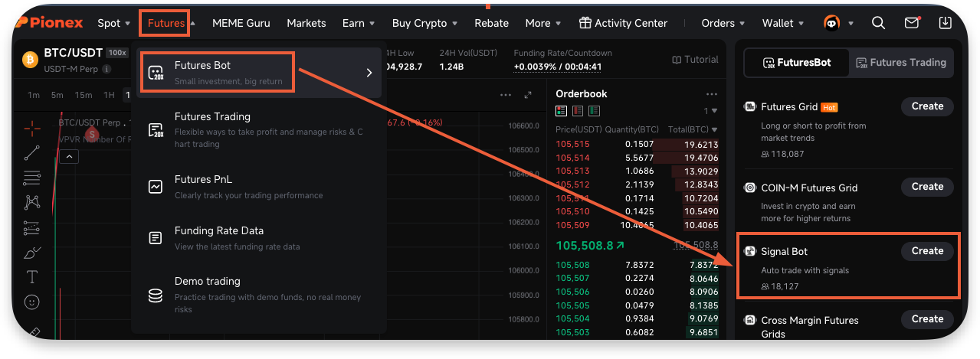Create a Cross Margin Futures Grids bot

pos(927,319)
